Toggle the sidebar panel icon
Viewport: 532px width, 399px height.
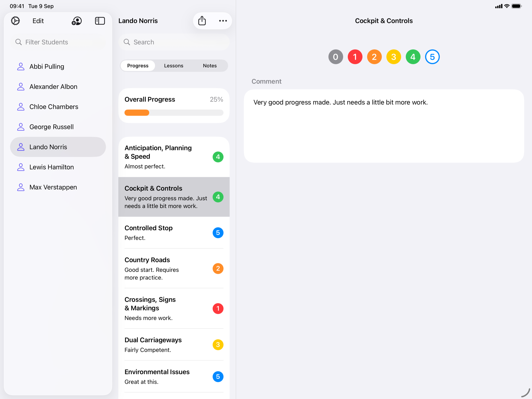click(100, 21)
